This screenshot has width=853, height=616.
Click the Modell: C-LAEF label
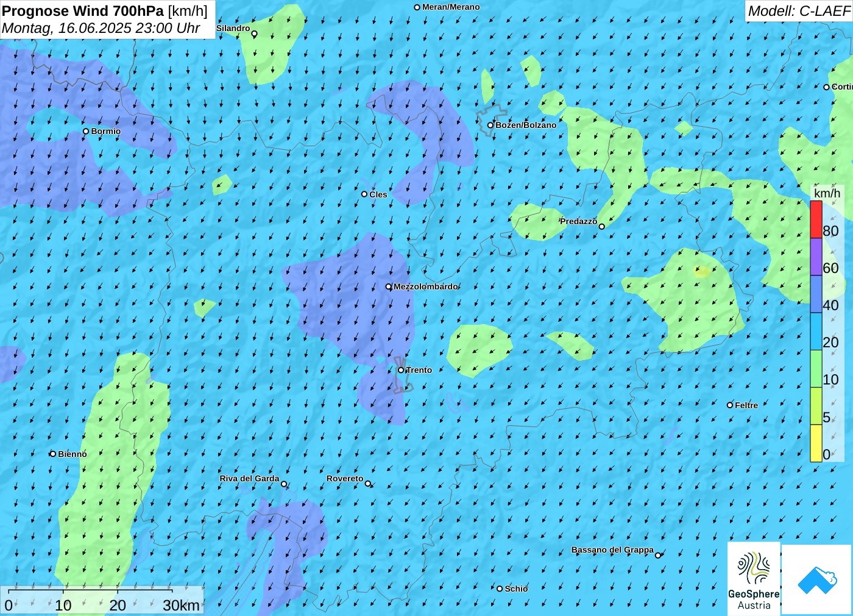(799, 11)
